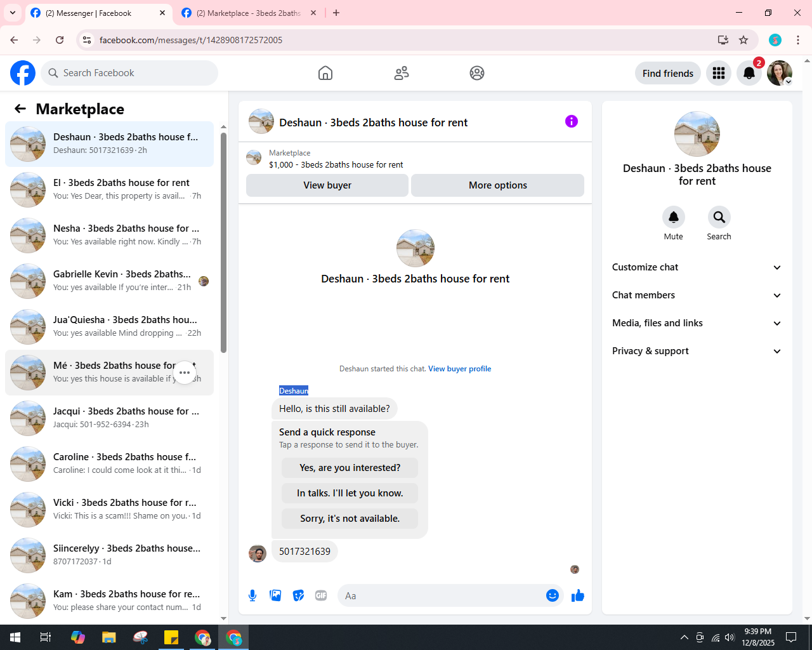This screenshot has width=812, height=650.
Task: Click the Chrome address bar URL
Action: coord(191,40)
